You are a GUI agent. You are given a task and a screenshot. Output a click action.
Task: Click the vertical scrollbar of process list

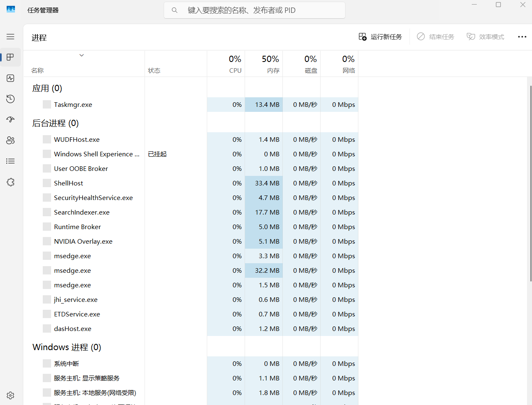[530, 183]
